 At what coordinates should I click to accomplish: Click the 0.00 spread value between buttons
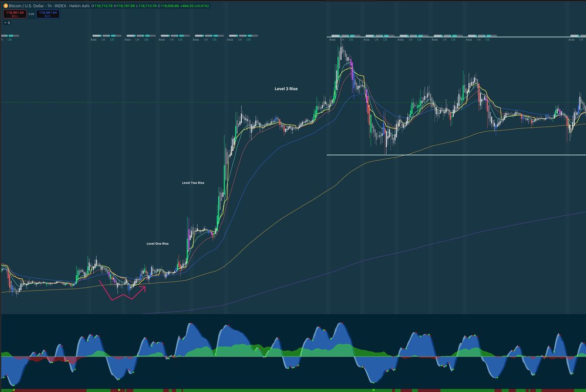pos(31,14)
